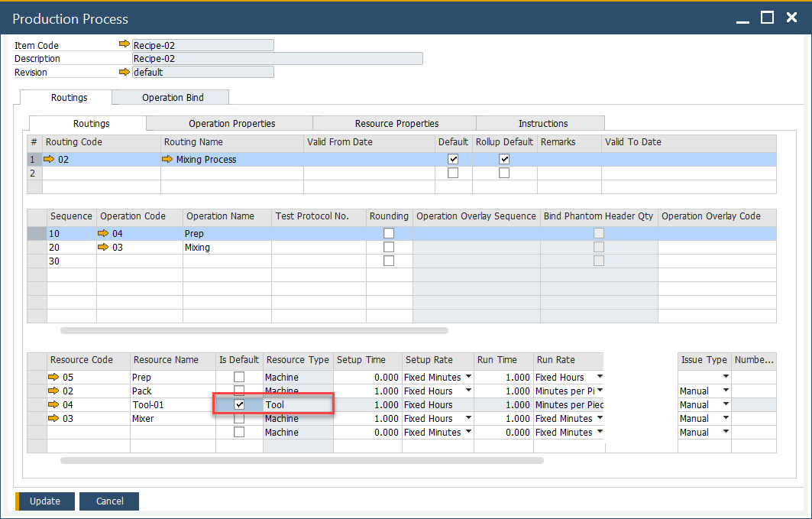812x519 pixels.
Task: Uncheck Is Default for the Tool-01 resource
Action: [239, 404]
